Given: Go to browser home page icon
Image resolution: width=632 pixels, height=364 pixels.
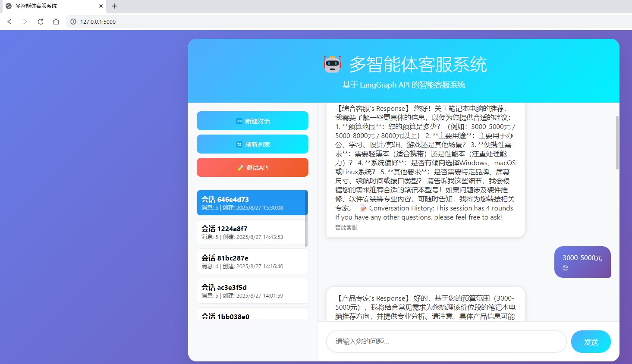Looking at the screenshot, I should [56, 22].
